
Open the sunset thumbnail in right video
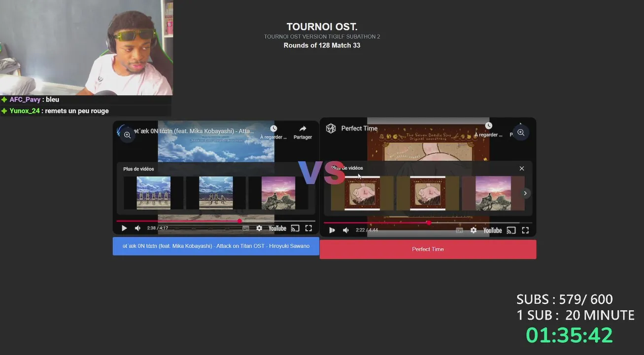click(x=493, y=193)
